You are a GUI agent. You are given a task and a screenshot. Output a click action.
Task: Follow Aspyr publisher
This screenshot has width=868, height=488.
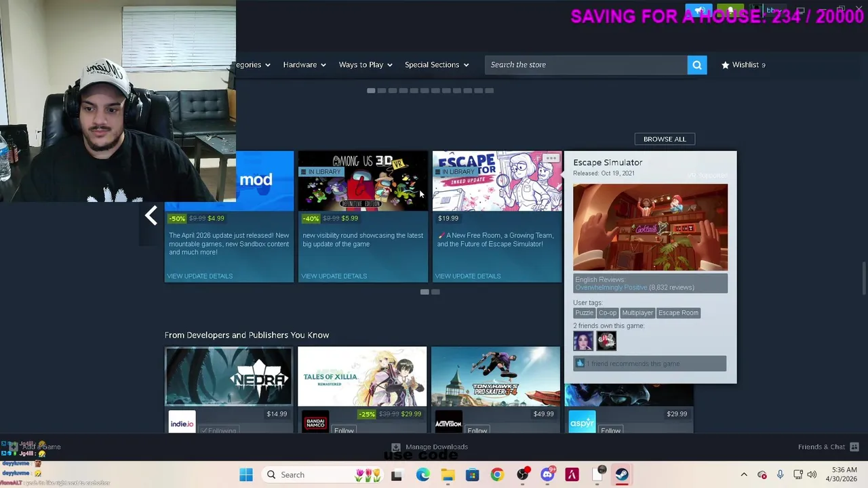pos(610,430)
